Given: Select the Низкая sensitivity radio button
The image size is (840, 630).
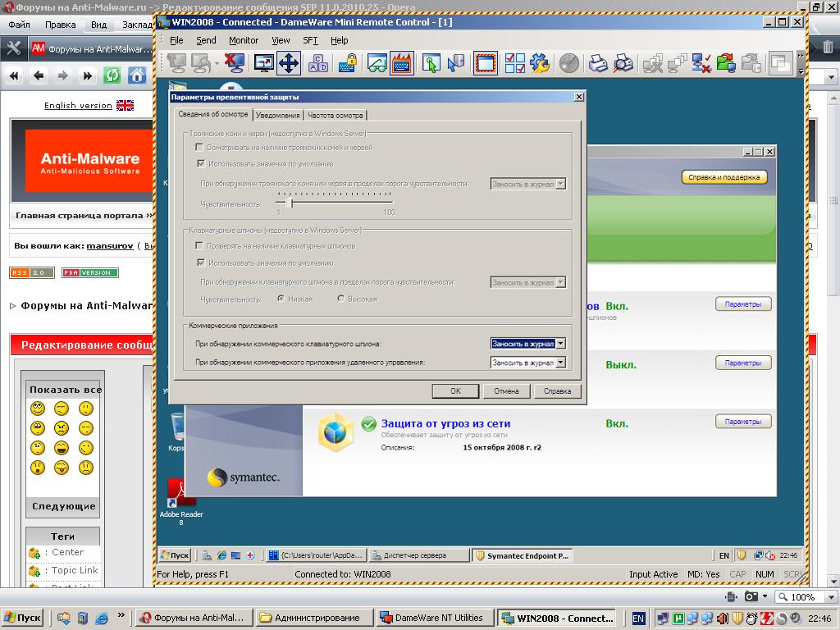Looking at the screenshot, I should tap(281, 299).
